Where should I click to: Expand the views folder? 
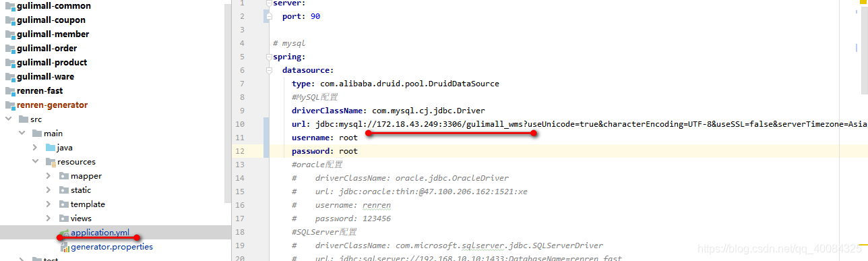tap(49, 219)
